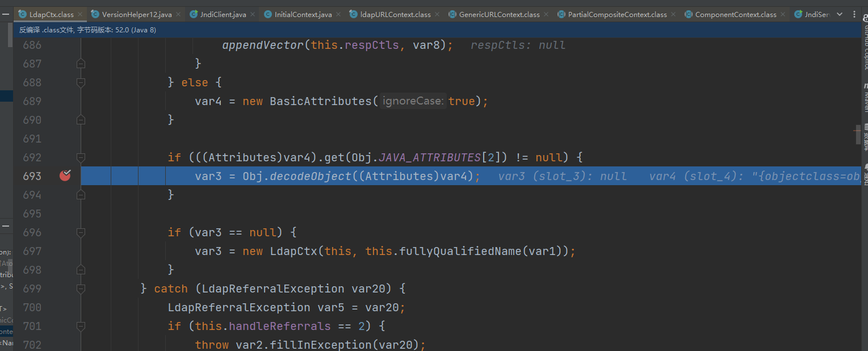Close the LdapCtx.class tab

tap(79, 14)
